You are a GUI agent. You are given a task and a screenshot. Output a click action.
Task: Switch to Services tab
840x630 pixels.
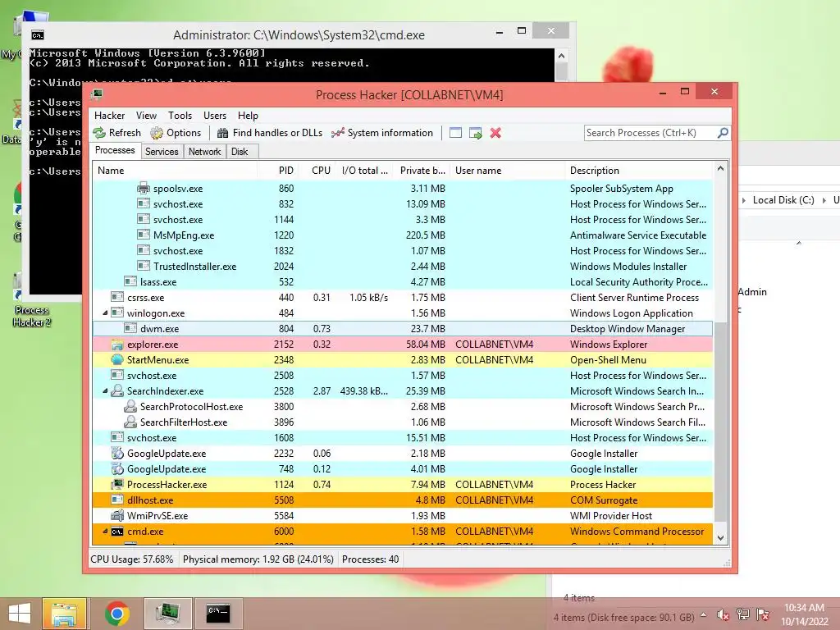[x=162, y=152]
